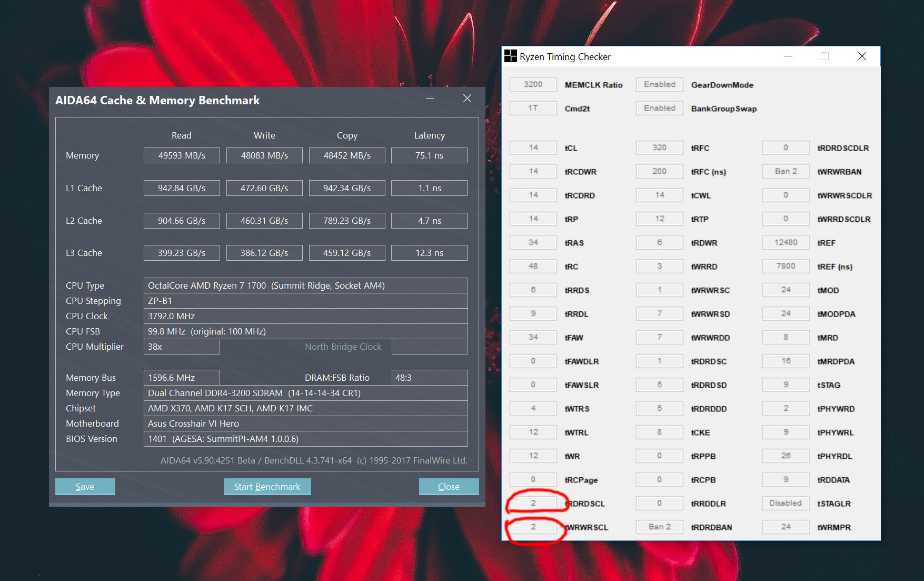Click the tFAW value field
This screenshot has height=581, width=924.
(x=533, y=337)
